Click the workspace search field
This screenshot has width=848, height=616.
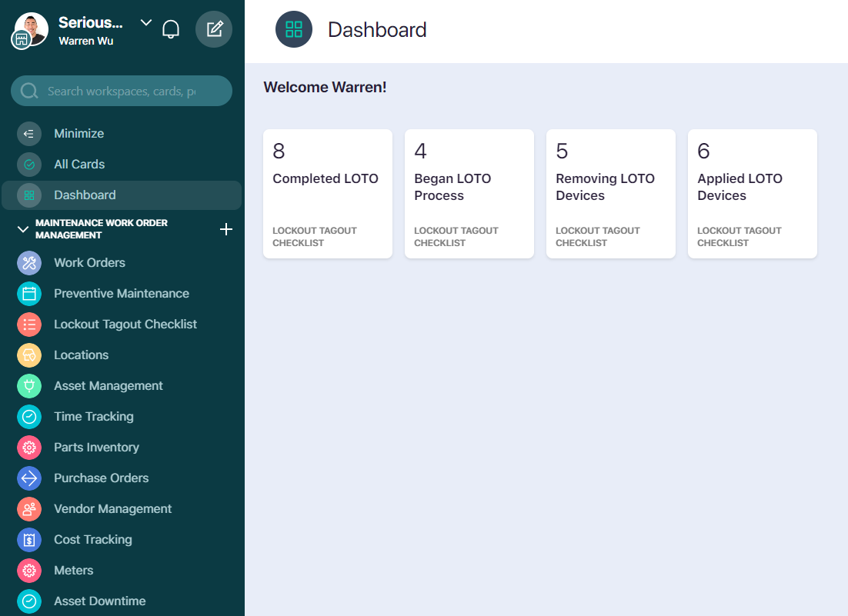pos(121,91)
